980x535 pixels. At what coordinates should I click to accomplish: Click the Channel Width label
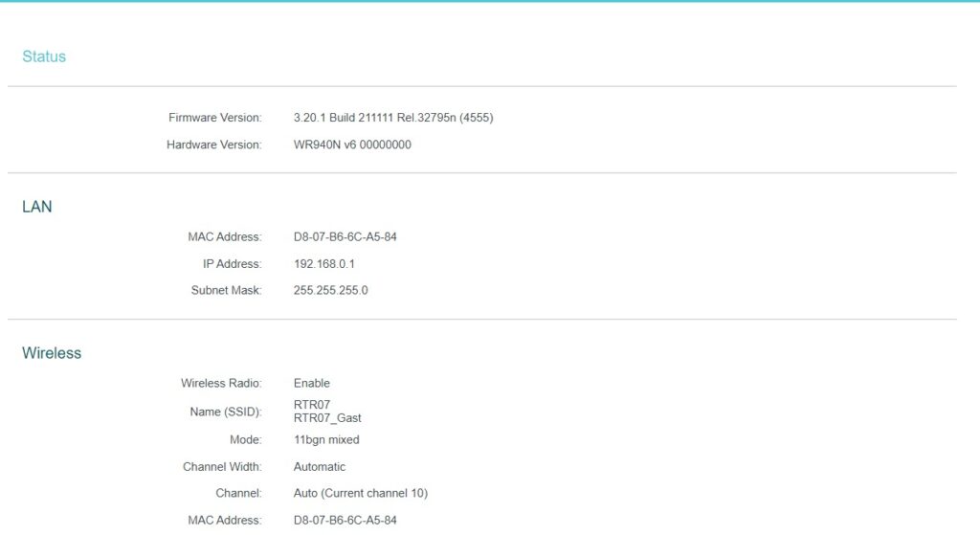coord(222,467)
